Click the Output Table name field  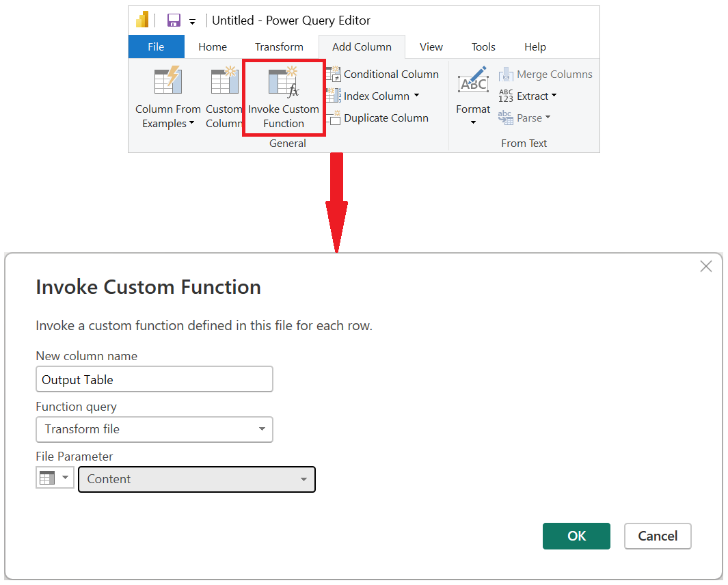(x=154, y=379)
